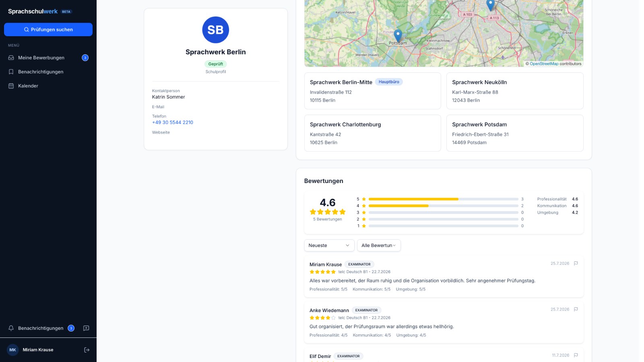
Task: Call the phone number +49 30 5544 2210
Action: pos(173,122)
